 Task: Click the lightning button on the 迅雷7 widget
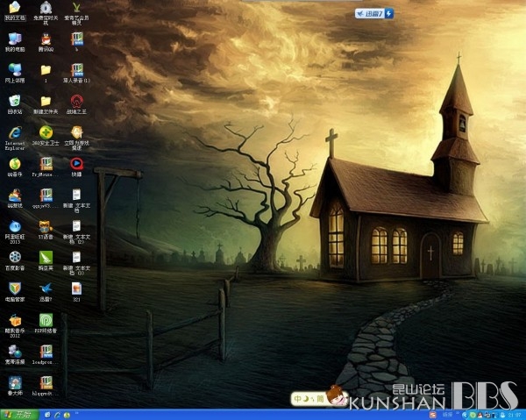(x=389, y=14)
